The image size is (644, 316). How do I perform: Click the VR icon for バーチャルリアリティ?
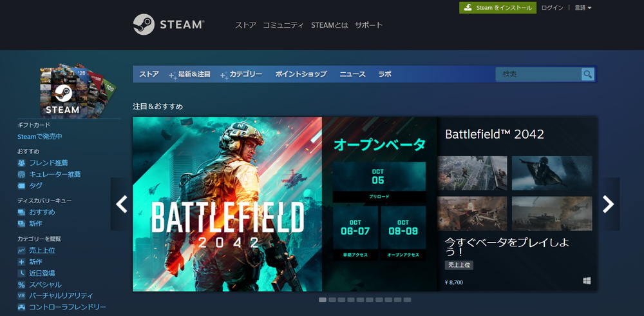pos(21,296)
